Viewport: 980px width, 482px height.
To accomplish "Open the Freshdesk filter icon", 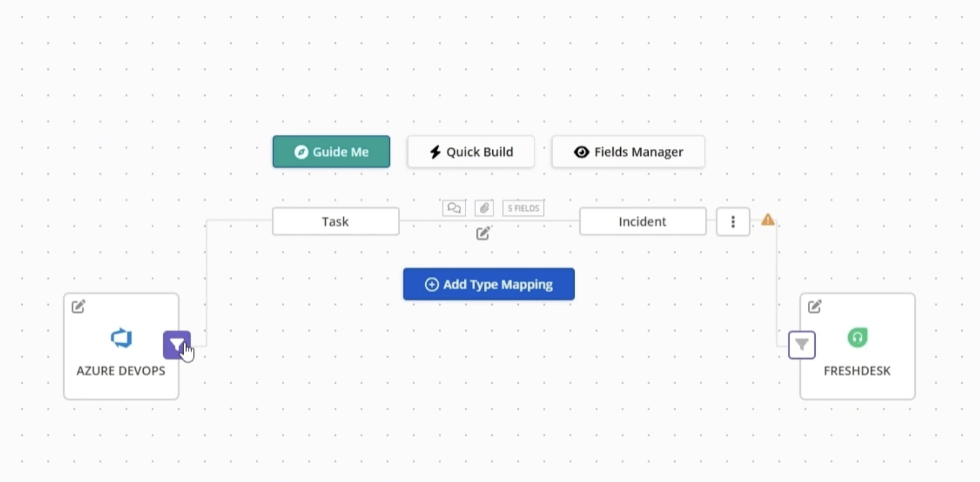I will [x=802, y=345].
